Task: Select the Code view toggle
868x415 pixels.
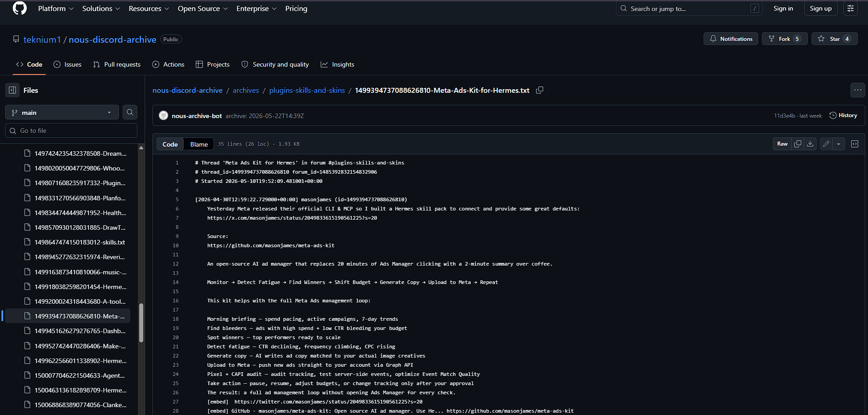Action: [170, 144]
